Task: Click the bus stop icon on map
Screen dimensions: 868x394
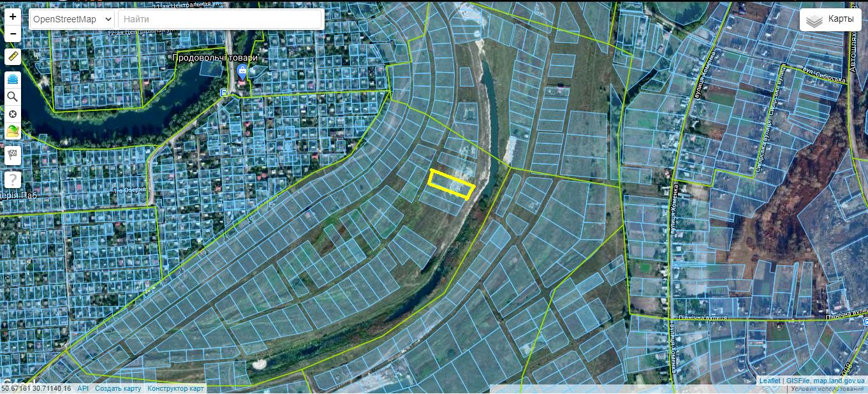Action: (x=224, y=93)
